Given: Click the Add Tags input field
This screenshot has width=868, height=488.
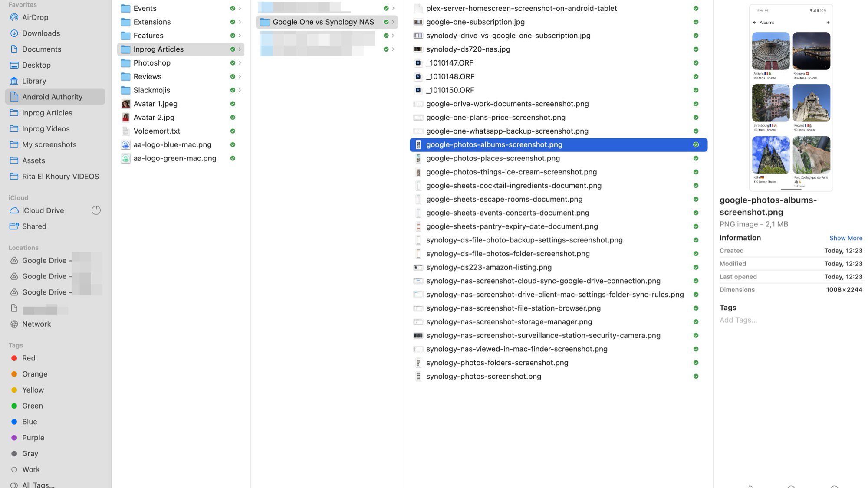Looking at the screenshot, I should coord(739,320).
